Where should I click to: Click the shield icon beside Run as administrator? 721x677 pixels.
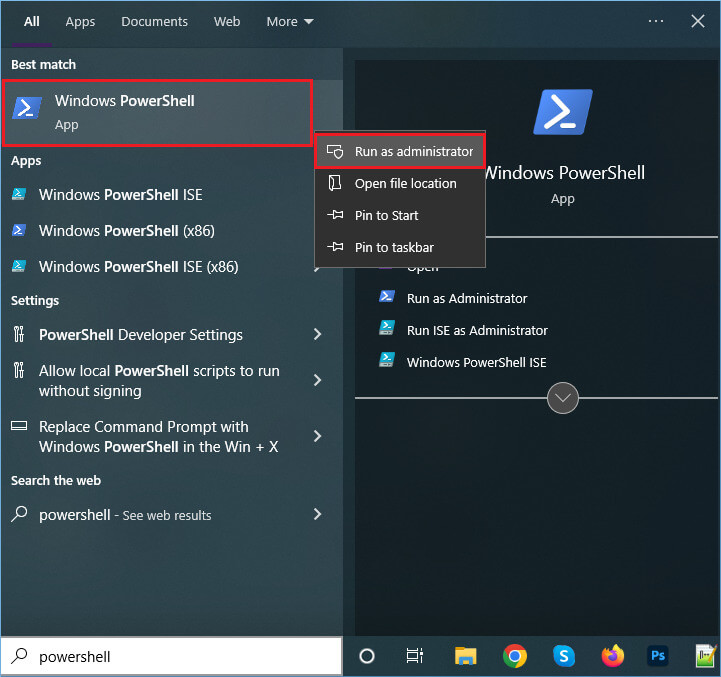(x=335, y=151)
